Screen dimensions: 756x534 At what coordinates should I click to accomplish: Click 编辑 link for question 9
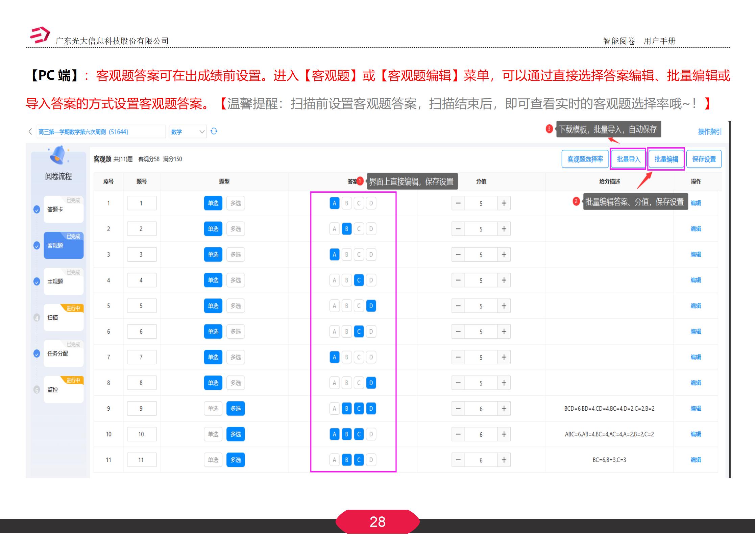tap(696, 408)
